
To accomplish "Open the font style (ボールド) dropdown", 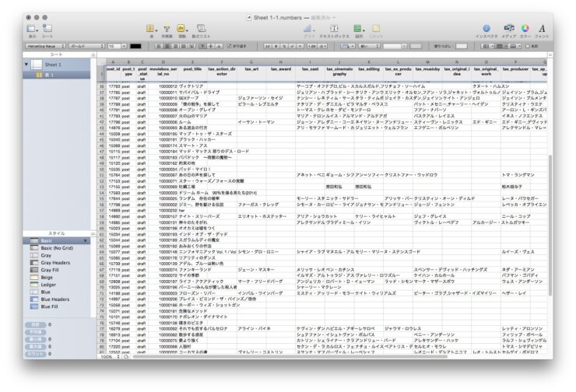I will (x=86, y=46).
